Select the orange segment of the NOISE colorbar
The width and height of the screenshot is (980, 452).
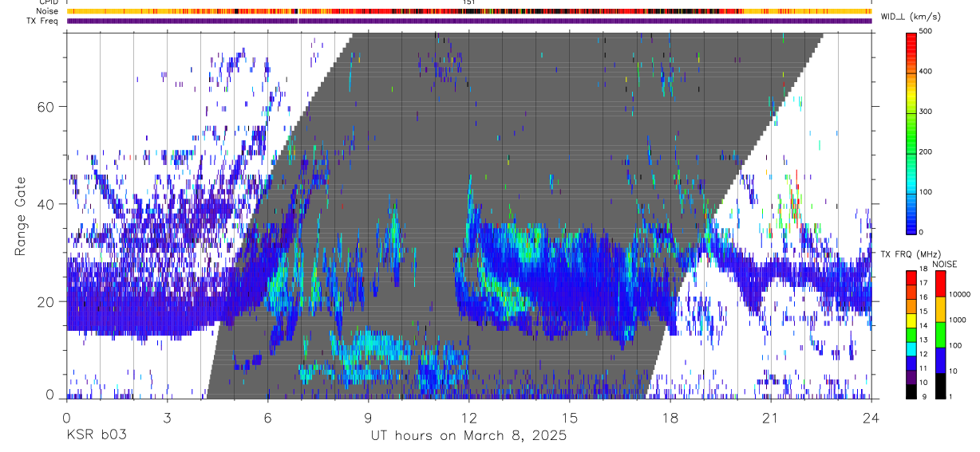click(x=941, y=309)
